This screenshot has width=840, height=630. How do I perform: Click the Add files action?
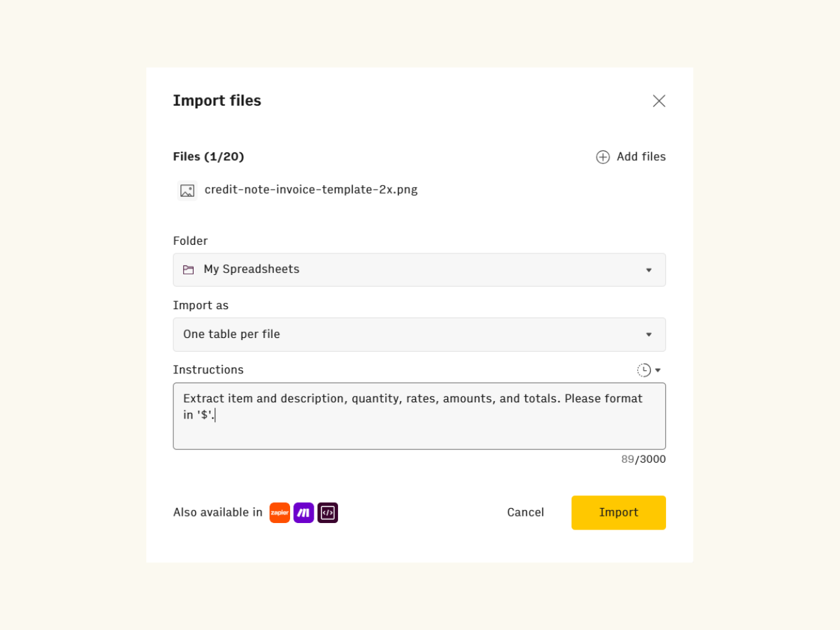640,157
